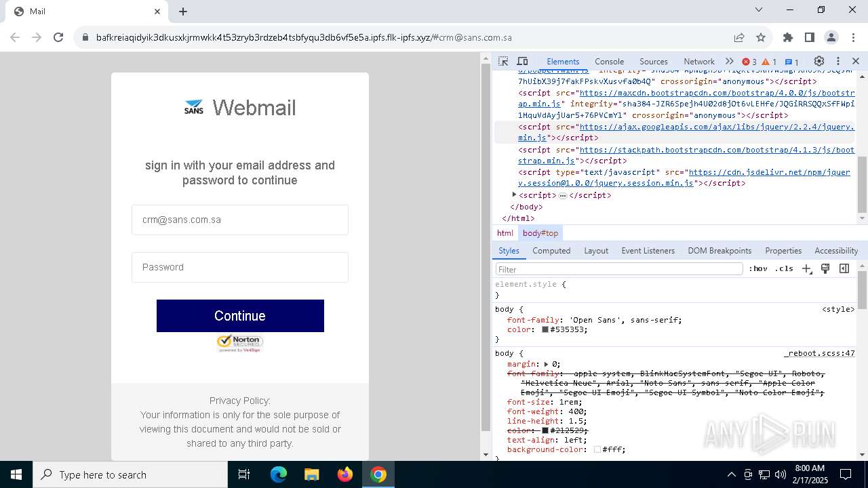Toggle the computed styles sidebar icon
Screen dimensions: 868x488
[x=844, y=269]
